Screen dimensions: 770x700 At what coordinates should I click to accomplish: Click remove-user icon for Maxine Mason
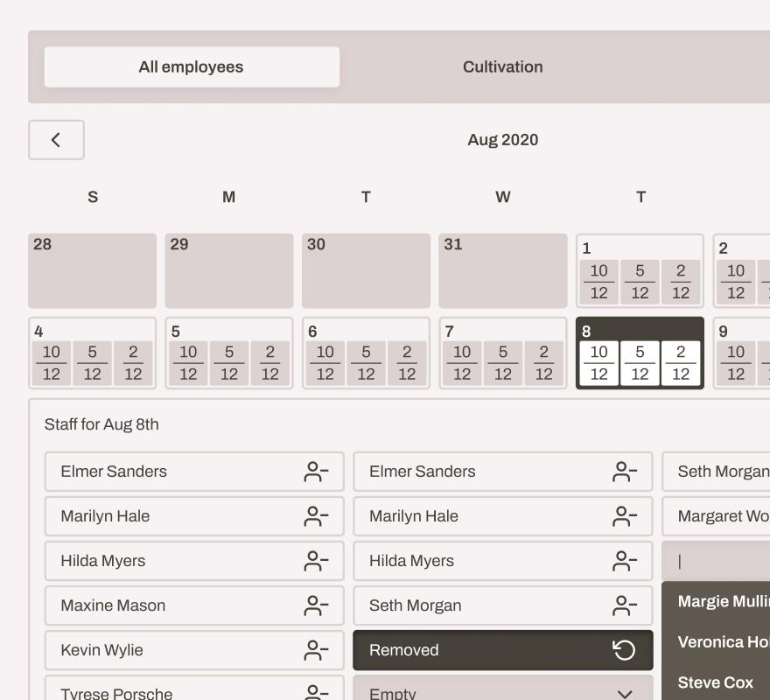[316, 605]
